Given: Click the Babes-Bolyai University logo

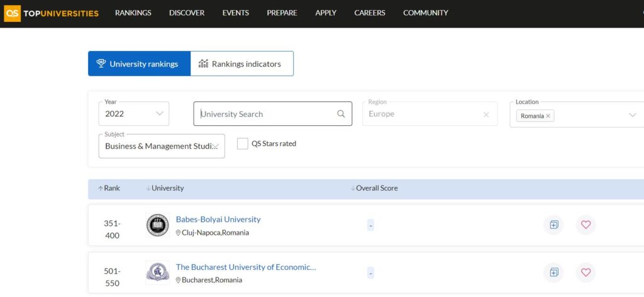Looking at the screenshot, I should point(157,225).
